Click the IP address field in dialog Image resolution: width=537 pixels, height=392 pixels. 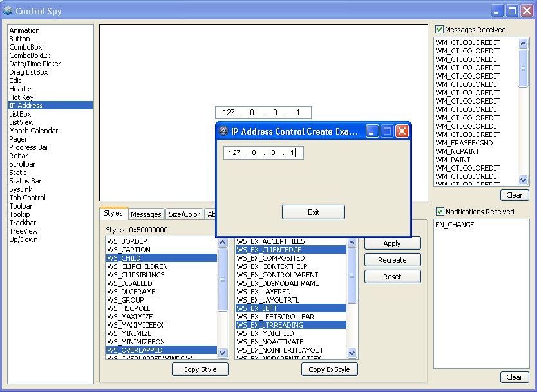click(x=263, y=153)
